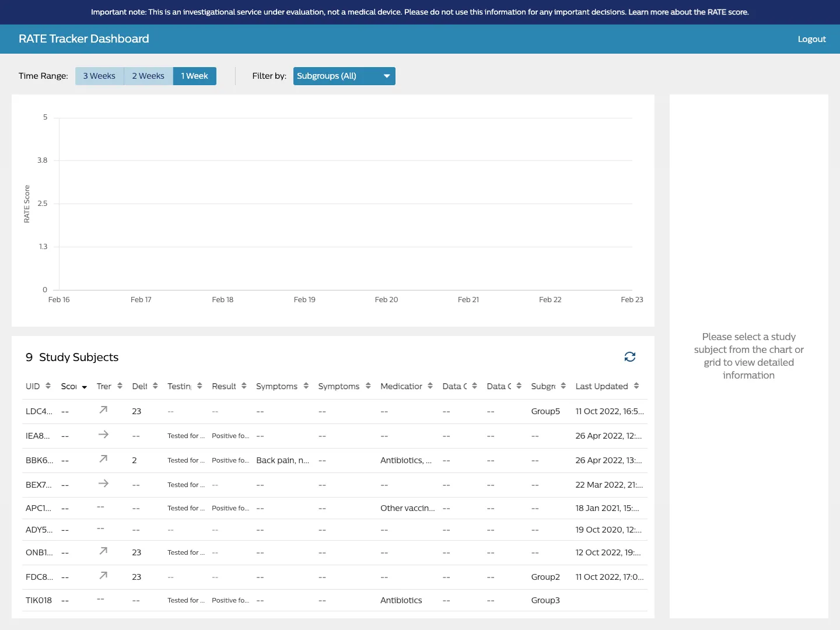Click trend arrow in FDC8 row
840x630 pixels.
coord(103,576)
